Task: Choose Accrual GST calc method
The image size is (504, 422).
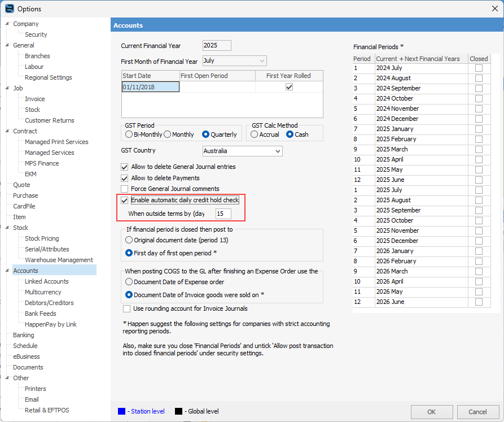Action: coord(254,134)
